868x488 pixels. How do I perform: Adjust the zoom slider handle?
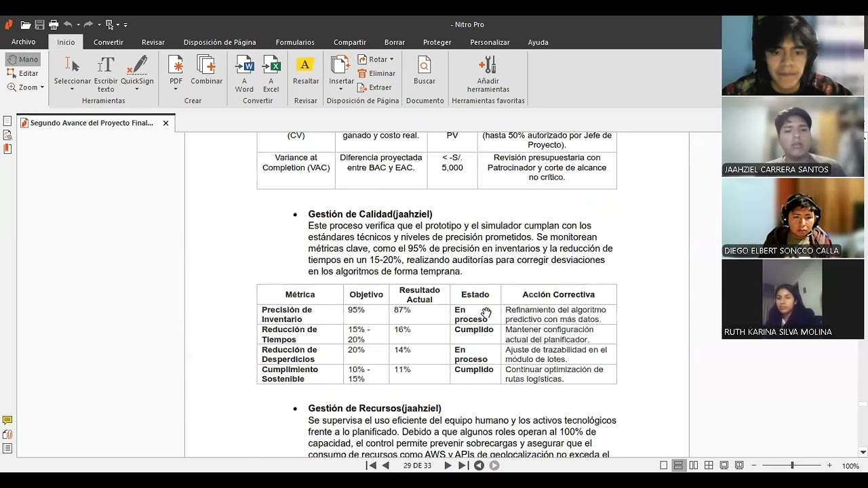tap(792, 466)
